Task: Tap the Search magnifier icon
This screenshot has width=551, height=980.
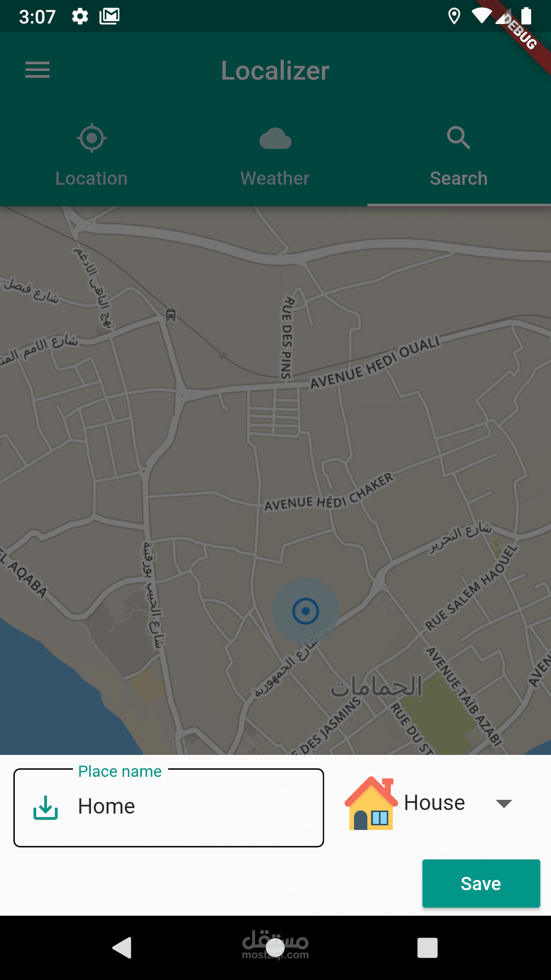Action: click(458, 138)
